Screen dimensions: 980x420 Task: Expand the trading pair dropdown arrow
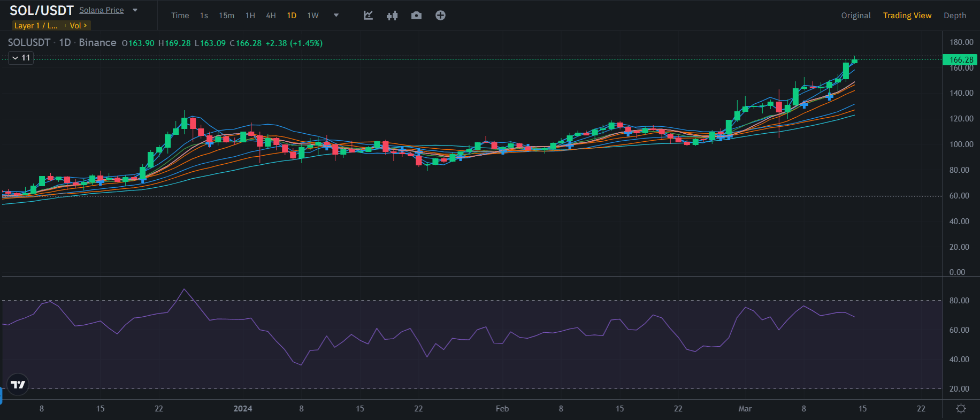tap(135, 10)
